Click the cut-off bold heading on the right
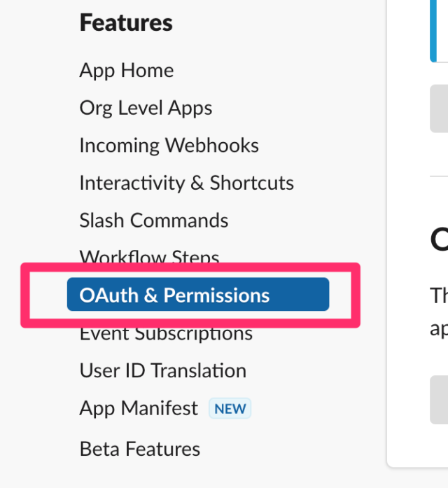Image resolution: width=448 pixels, height=488 pixels. click(x=439, y=240)
